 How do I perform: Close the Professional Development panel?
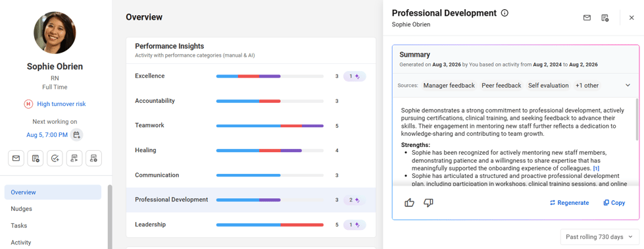pos(632,18)
